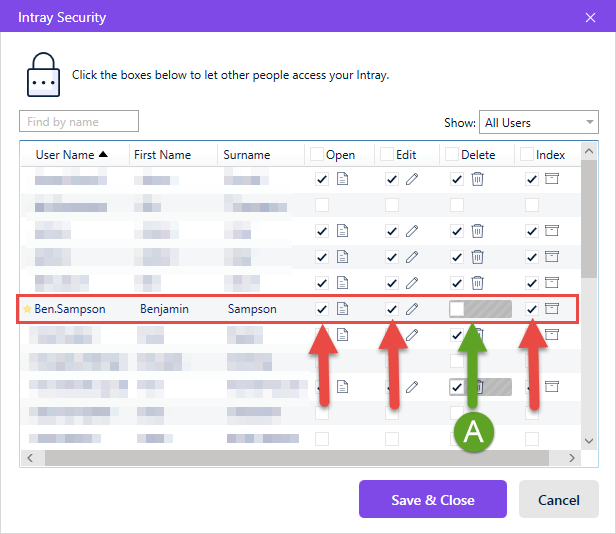The image size is (616, 534).
Task: Enable Delete permission for Ben.Sampson
Action: pos(457,309)
